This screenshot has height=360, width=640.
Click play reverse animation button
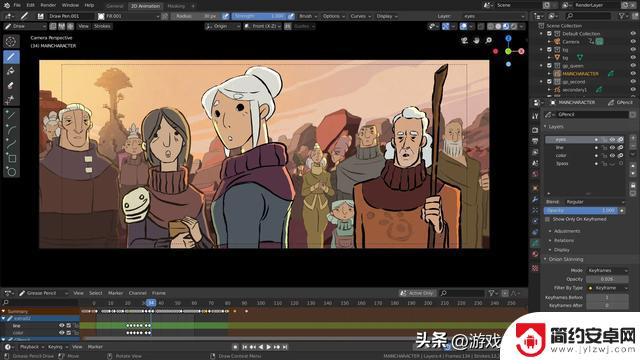261,347
